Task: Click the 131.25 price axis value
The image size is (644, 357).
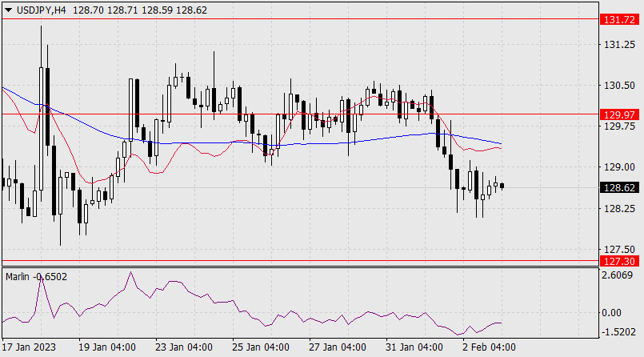Action: click(619, 45)
